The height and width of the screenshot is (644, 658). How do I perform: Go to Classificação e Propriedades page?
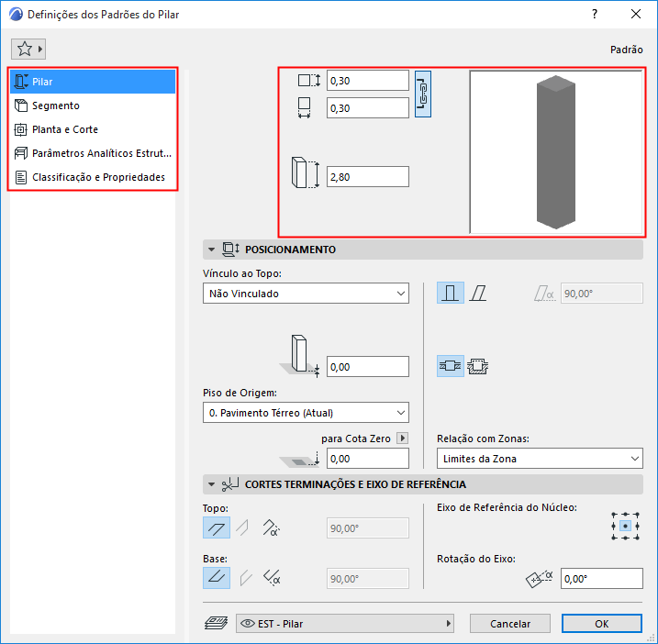coord(93,177)
